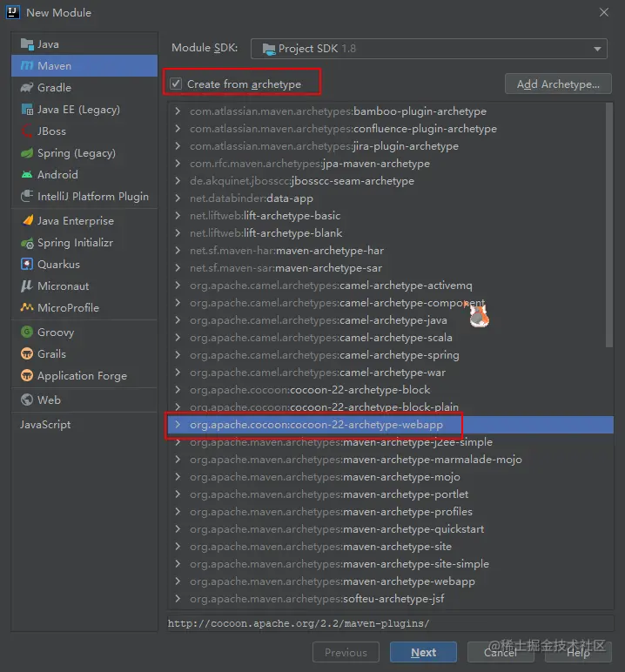Click the archetype list vertical scrollbar
The image size is (625, 672).
click(x=609, y=225)
